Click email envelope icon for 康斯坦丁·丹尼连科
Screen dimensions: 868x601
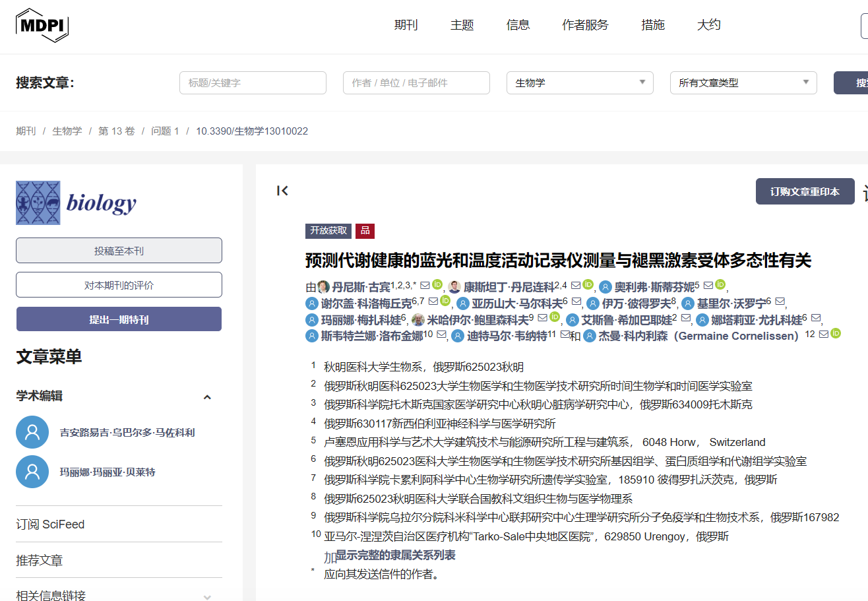coord(576,286)
